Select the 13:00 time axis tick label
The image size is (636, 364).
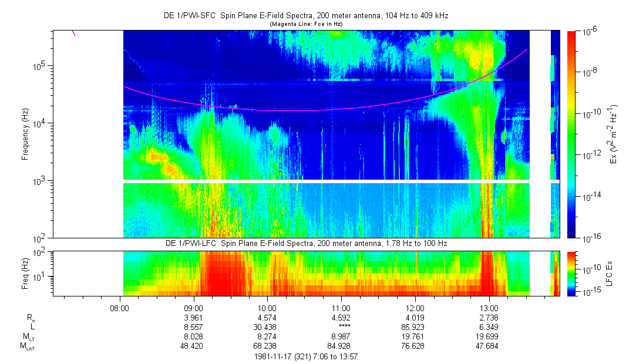coord(489,307)
